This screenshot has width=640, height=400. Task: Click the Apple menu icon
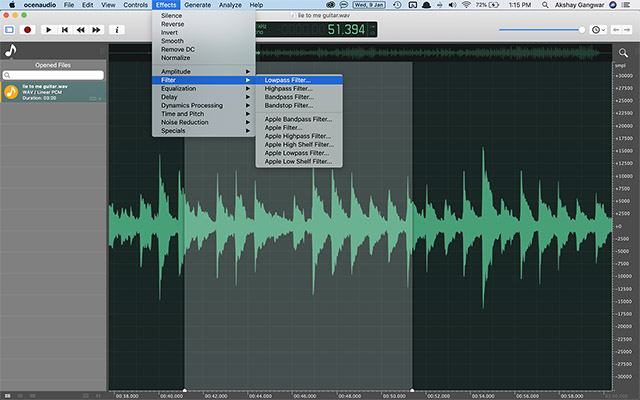click(12, 5)
